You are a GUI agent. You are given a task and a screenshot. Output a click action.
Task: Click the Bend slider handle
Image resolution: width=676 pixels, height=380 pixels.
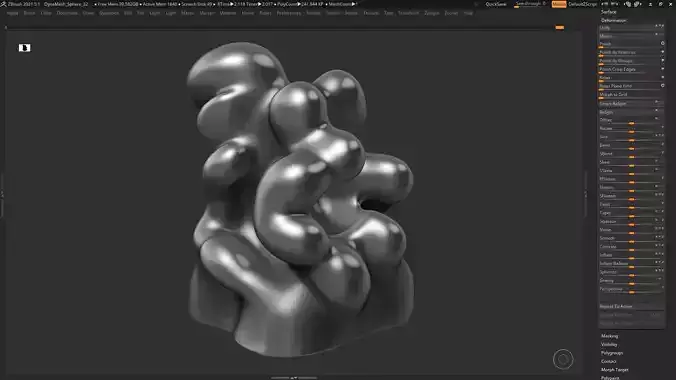coord(631,149)
